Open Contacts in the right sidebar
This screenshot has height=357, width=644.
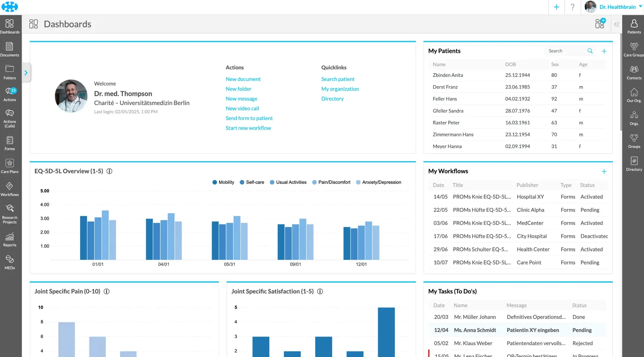click(634, 72)
